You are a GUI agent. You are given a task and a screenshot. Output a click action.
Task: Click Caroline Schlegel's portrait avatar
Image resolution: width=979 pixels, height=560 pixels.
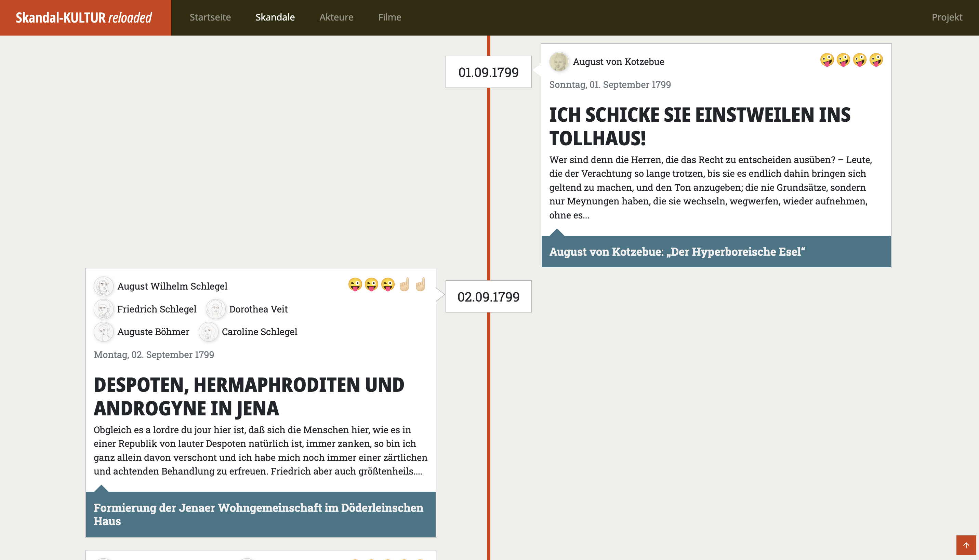click(x=208, y=332)
